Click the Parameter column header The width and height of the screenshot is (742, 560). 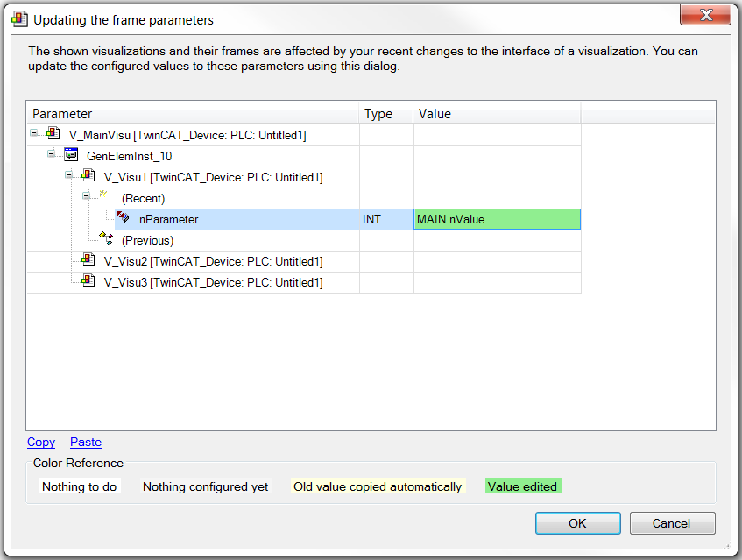[193, 114]
